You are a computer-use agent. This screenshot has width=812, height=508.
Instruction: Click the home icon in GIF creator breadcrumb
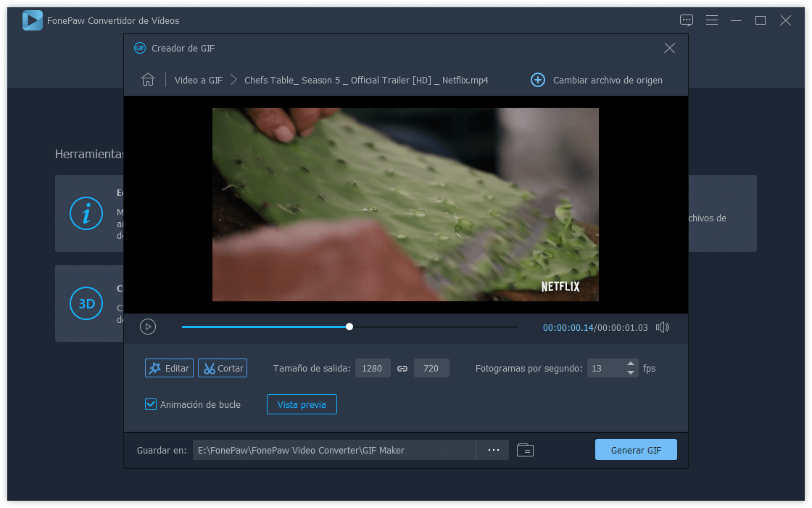pos(148,80)
